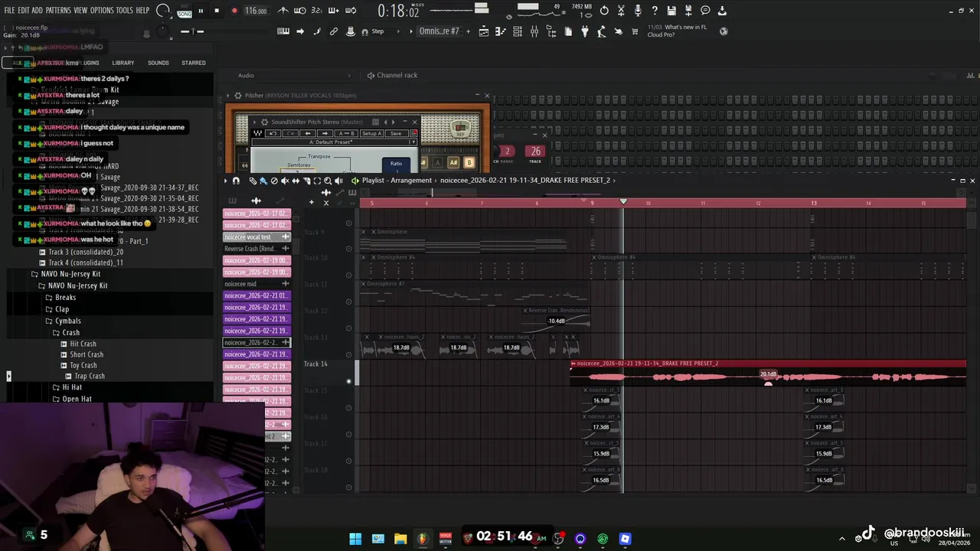980x551 pixels.
Task: Select the 'noicecee mid' pattern
Action: (256, 284)
